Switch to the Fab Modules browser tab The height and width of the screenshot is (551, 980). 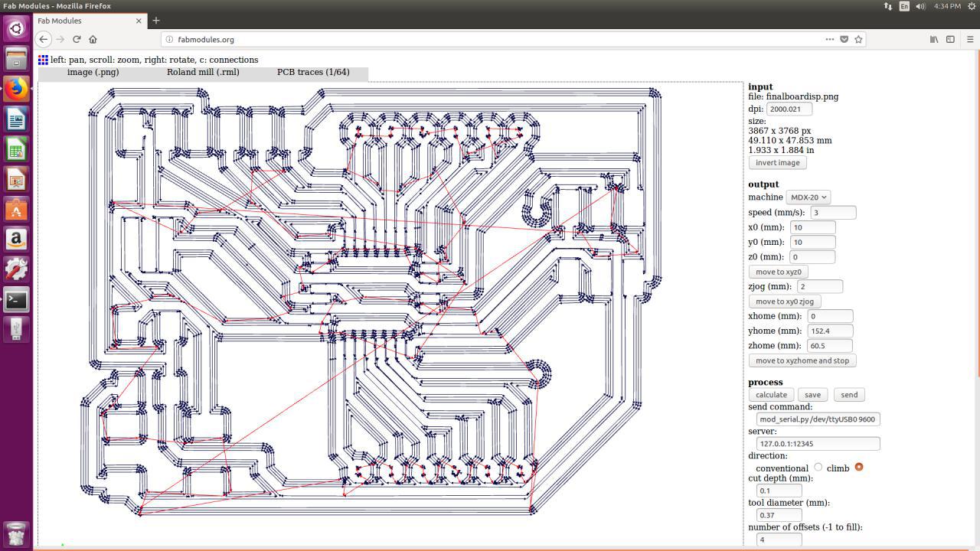click(x=90, y=21)
